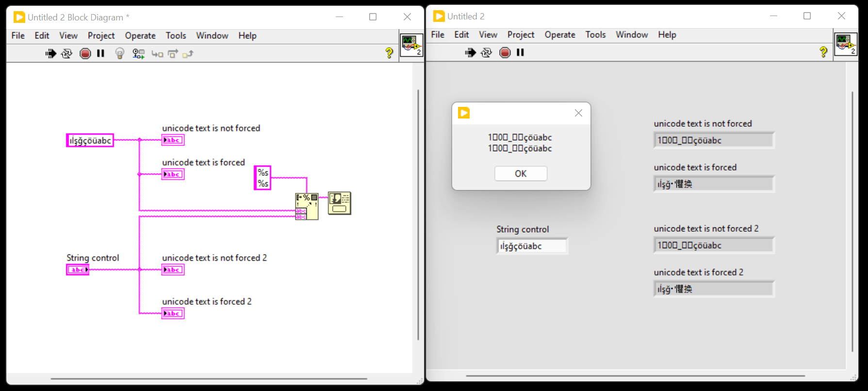Open Project menu in front panel window
Image resolution: width=868 pixels, height=391 pixels.
click(x=521, y=34)
